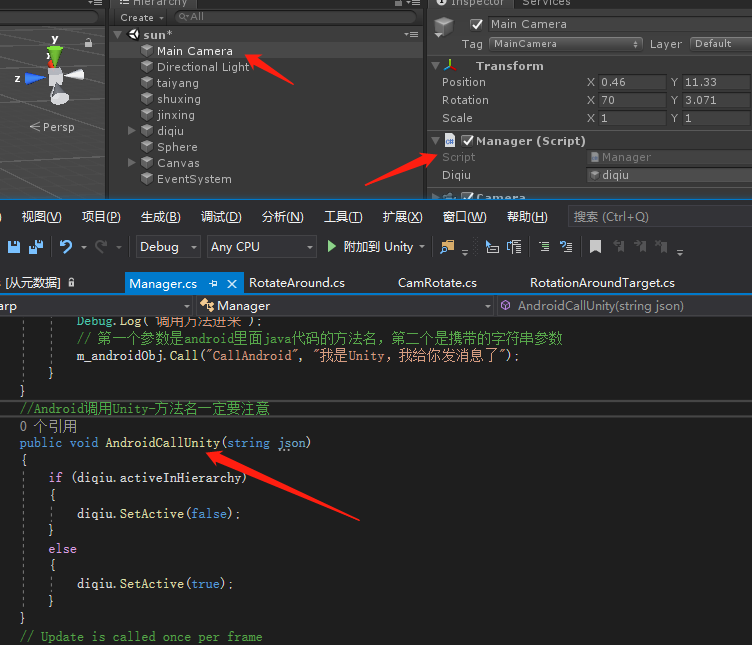Expand the diqiu object in Hierarchy

[132, 131]
